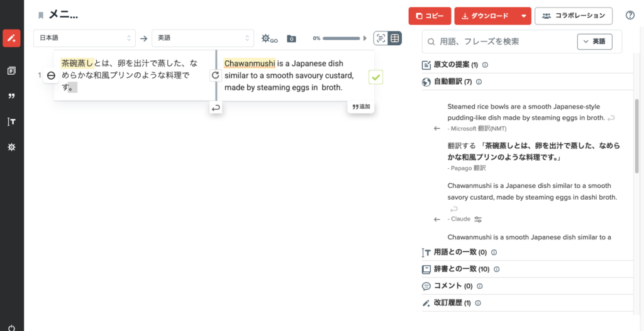Screen dimensions: 644x331
Task: Click the red editor pencil icon in sidebar
Action: 11,38
